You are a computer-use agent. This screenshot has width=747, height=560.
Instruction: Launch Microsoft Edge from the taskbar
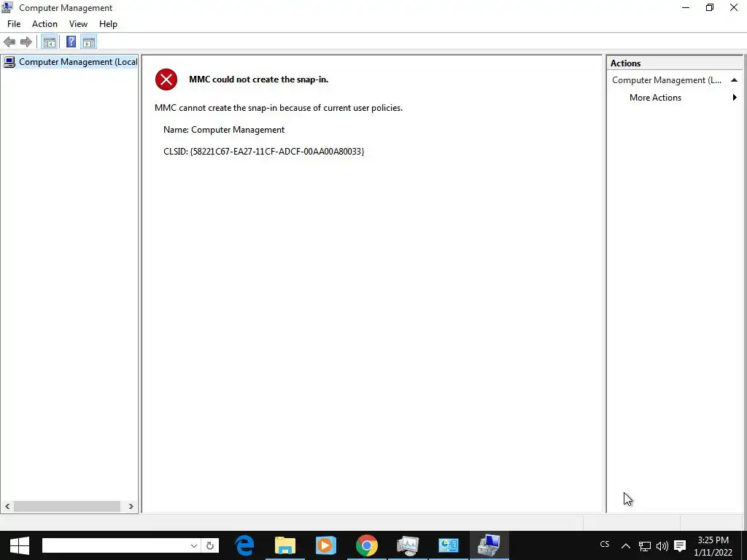click(244, 545)
